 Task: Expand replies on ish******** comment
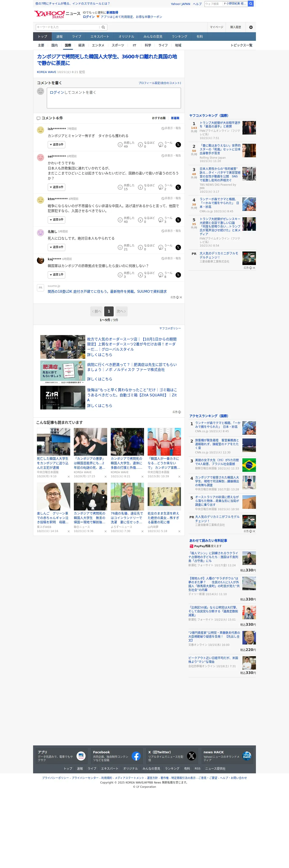pos(56,145)
